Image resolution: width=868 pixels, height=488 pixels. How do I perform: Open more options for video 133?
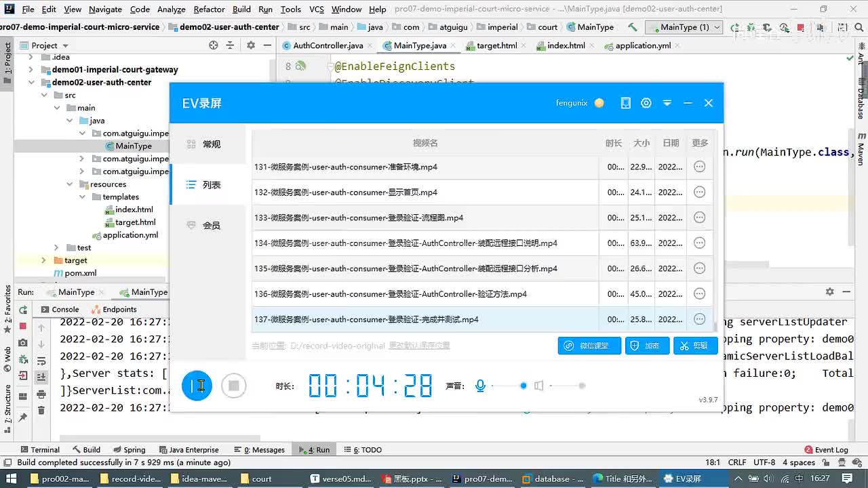[x=699, y=218]
